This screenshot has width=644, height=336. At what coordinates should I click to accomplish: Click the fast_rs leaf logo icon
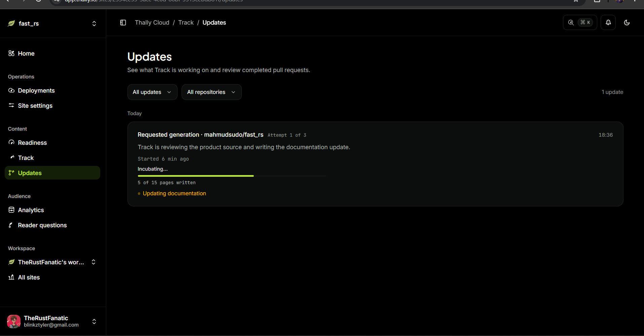[11, 23]
